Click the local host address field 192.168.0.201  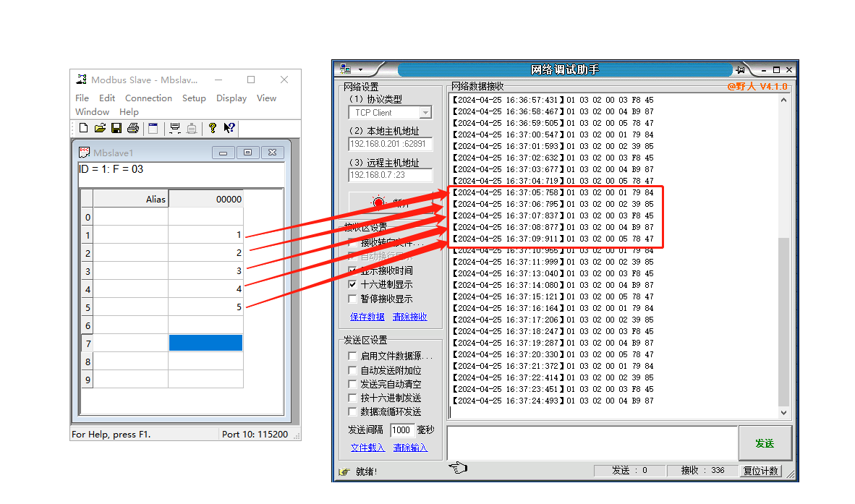391,144
